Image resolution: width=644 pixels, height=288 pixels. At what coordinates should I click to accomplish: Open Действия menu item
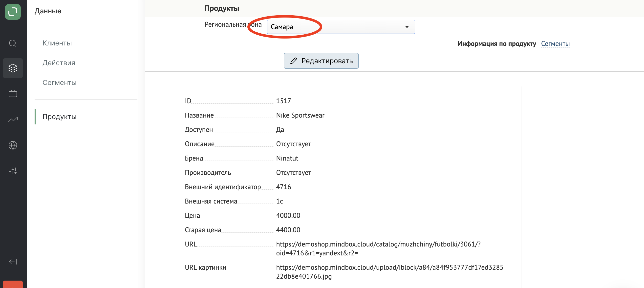[x=59, y=63]
